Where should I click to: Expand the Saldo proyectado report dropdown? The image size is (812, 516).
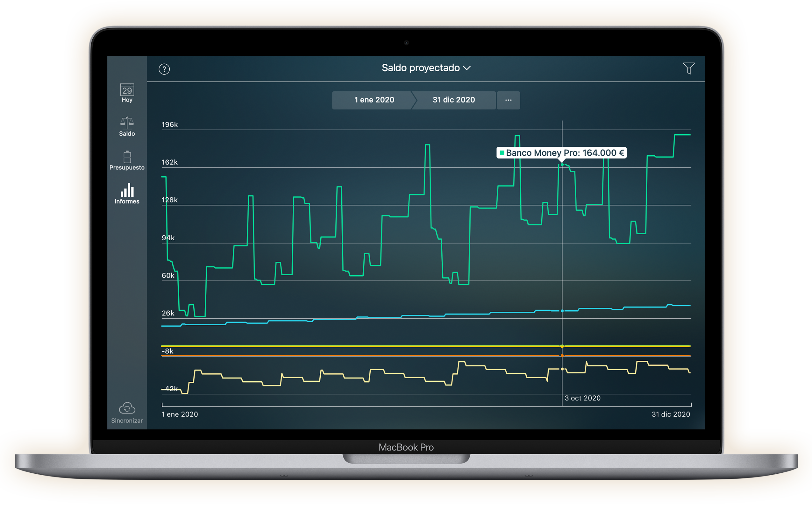[426, 68]
